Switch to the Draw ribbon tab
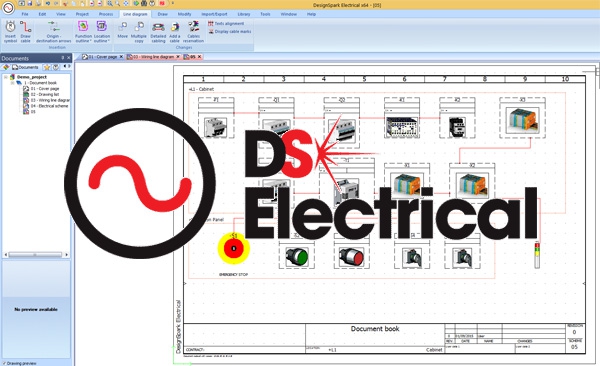 tap(163, 14)
